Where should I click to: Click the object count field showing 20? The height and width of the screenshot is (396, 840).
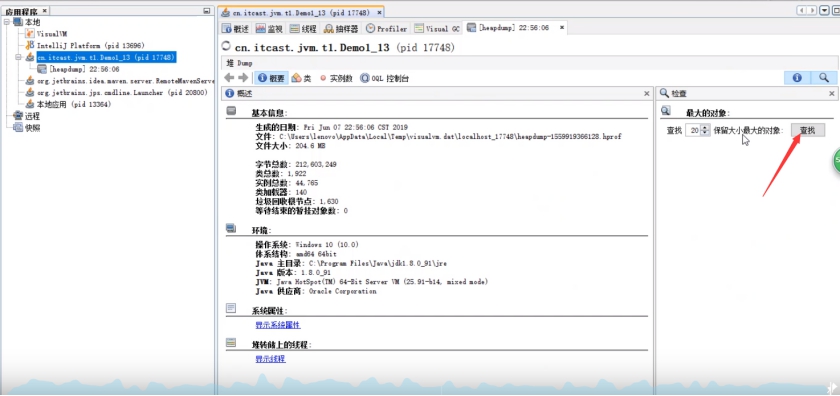693,130
